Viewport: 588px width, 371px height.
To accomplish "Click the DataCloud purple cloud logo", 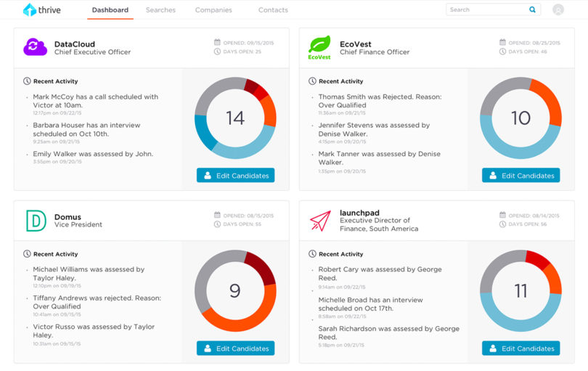I will pos(36,47).
